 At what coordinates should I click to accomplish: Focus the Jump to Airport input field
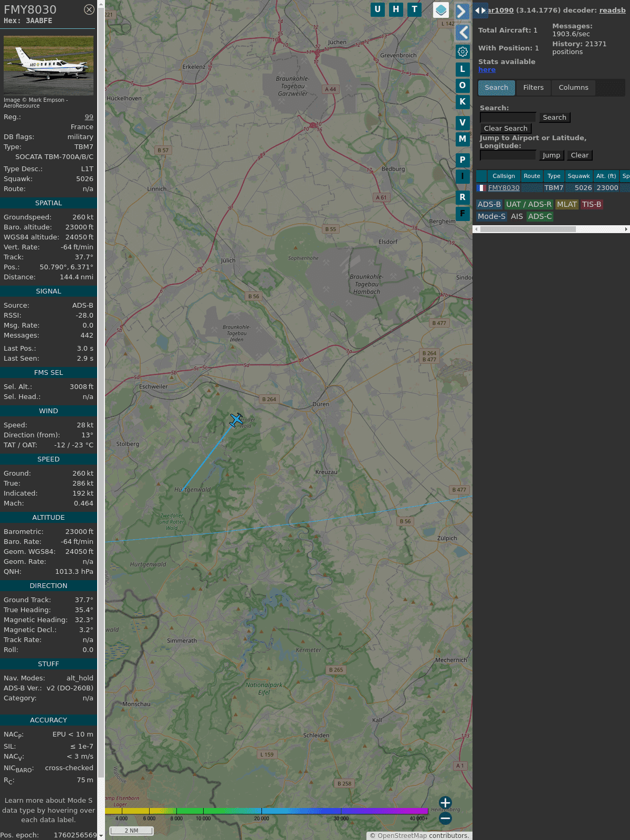pos(508,155)
